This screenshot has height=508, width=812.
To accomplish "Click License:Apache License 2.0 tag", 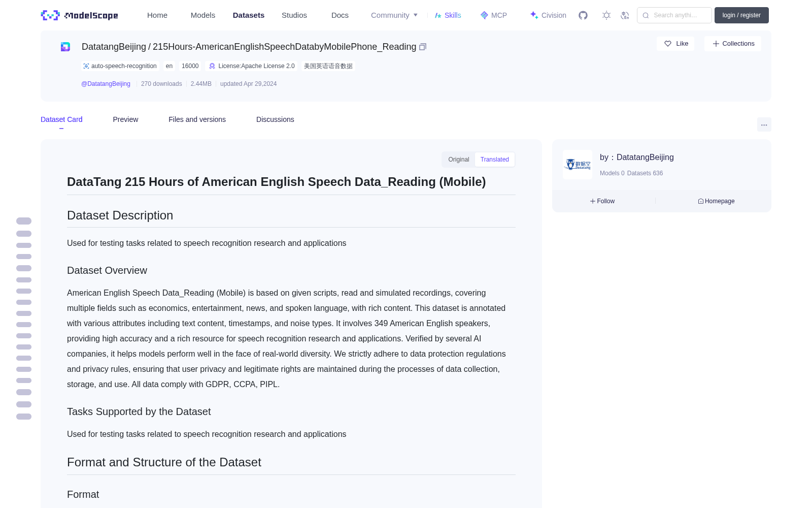I will [252, 66].
